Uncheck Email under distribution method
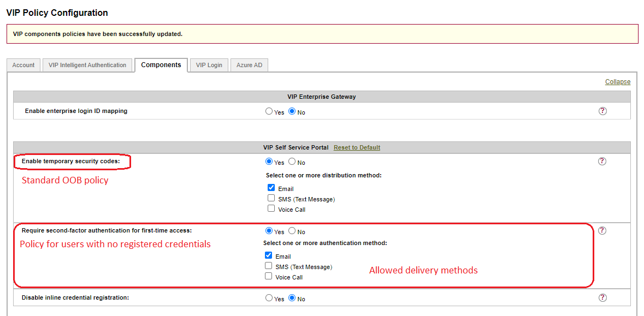The width and height of the screenshot is (644, 316). [271, 188]
